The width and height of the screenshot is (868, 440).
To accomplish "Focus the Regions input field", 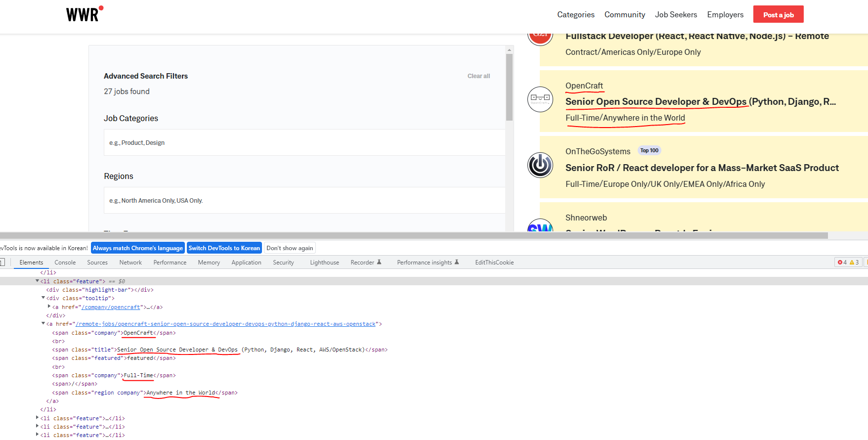I will [304, 200].
